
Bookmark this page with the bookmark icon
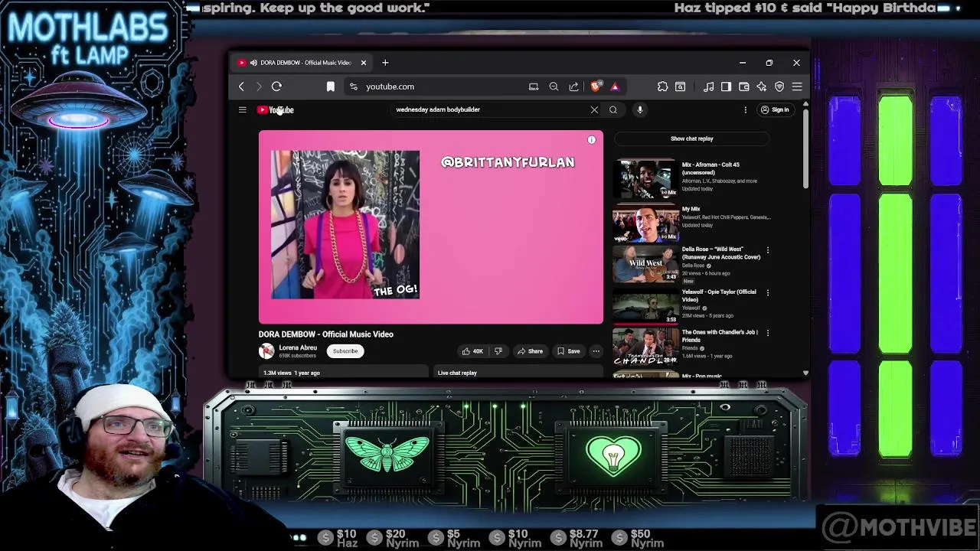tap(331, 86)
